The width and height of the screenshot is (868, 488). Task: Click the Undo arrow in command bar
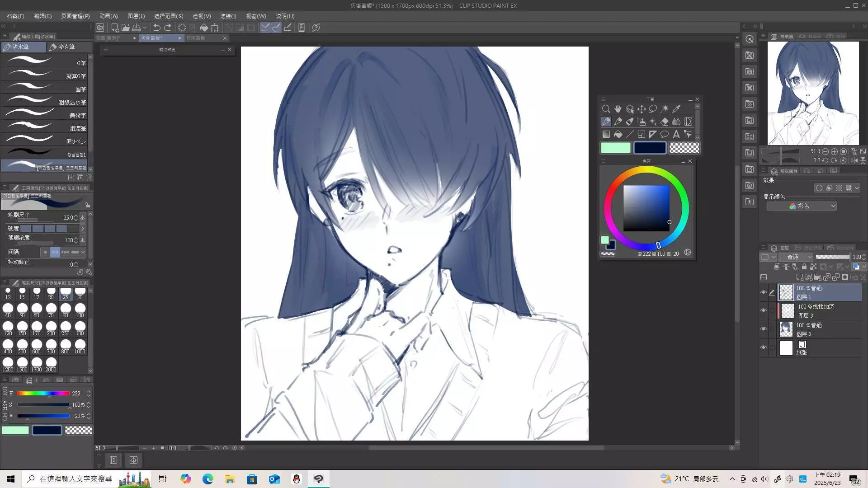click(x=156, y=28)
